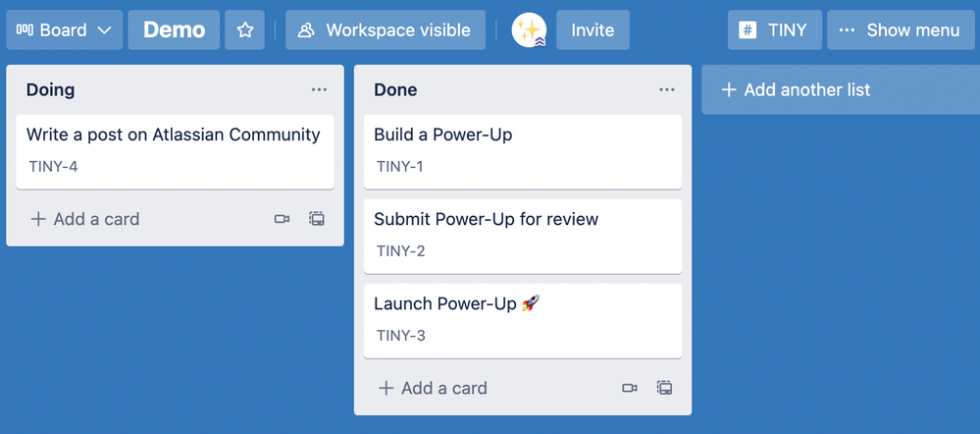Star the Demo board
980x434 pixels.
pyautogui.click(x=245, y=30)
